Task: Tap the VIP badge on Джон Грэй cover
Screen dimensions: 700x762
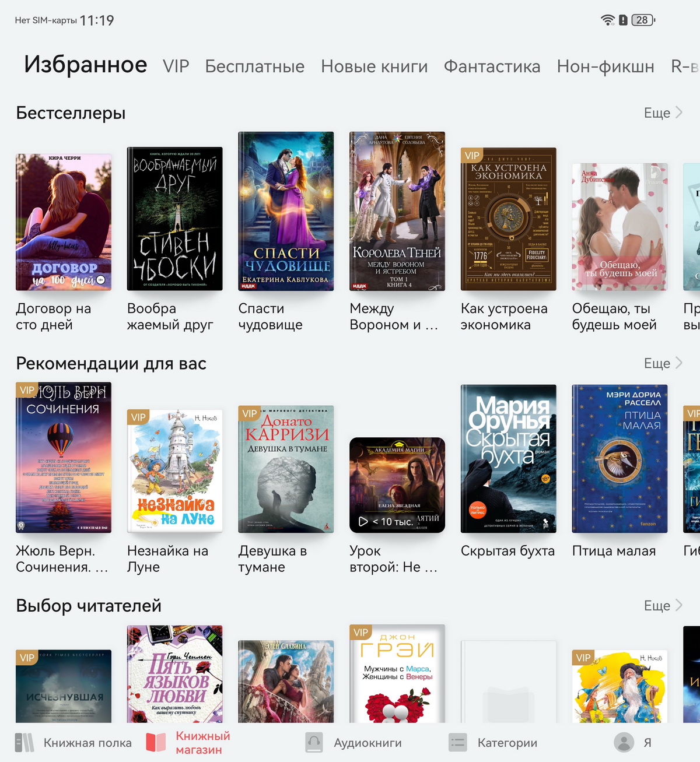Action: [360, 632]
